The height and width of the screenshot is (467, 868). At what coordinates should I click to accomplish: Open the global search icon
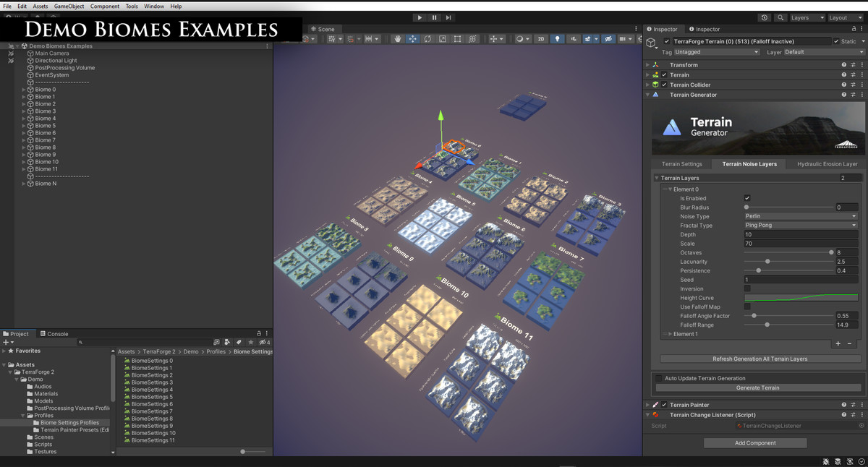tap(780, 17)
